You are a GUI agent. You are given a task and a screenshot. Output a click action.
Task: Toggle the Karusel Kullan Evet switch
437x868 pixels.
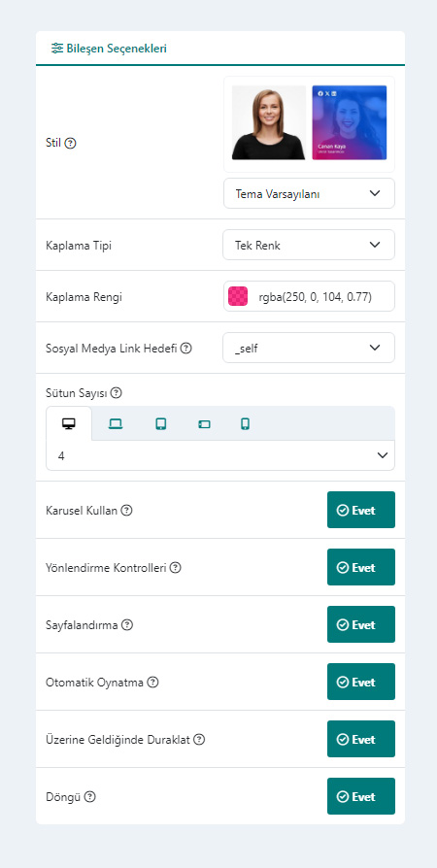coord(361,510)
